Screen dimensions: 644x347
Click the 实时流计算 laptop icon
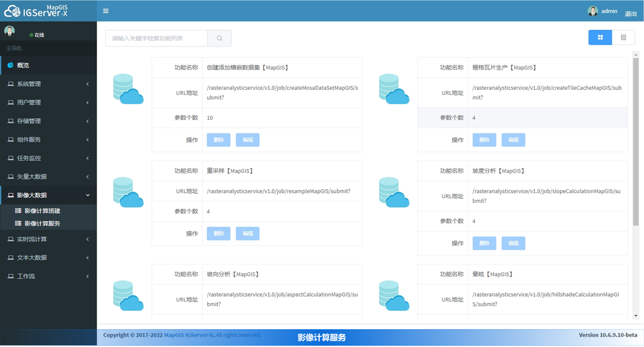coord(11,239)
